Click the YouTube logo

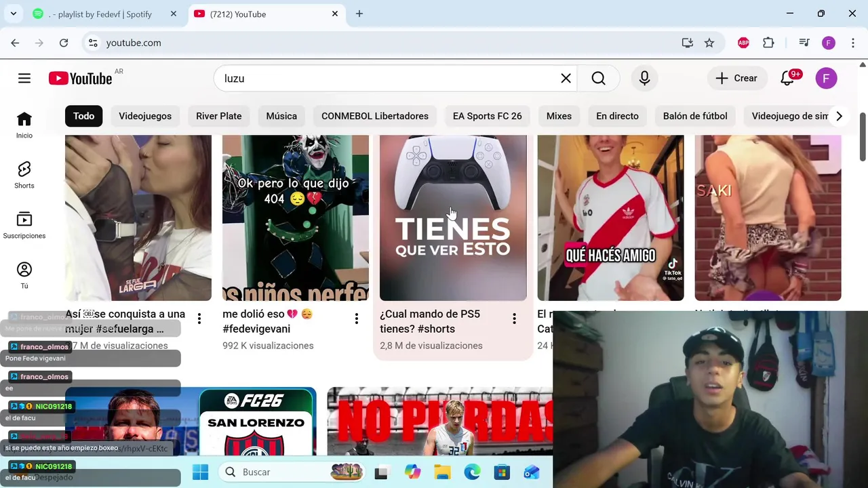tap(80, 79)
